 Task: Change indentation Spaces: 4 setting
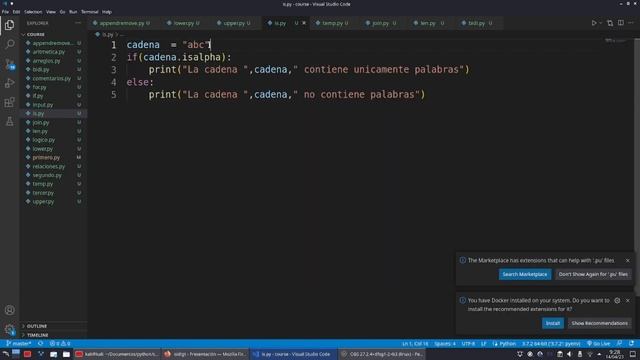pos(445,344)
